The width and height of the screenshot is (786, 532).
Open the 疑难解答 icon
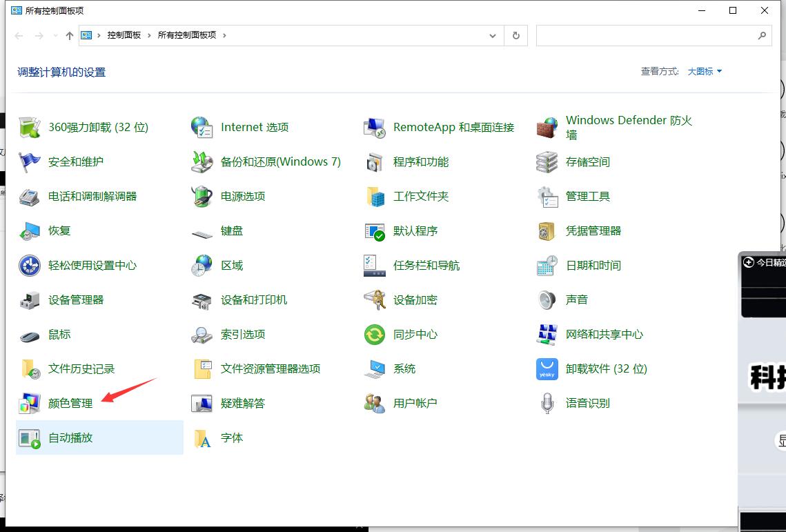202,404
